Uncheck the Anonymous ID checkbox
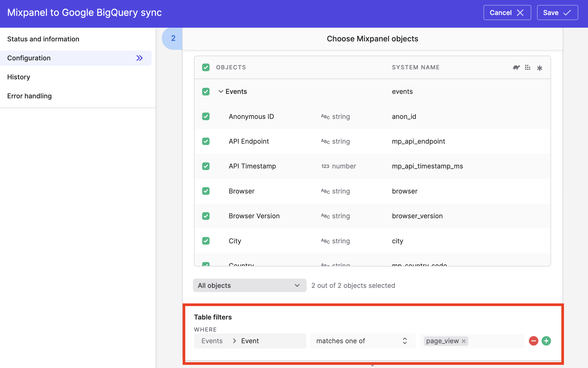The width and height of the screenshot is (588, 368). pos(206,117)
